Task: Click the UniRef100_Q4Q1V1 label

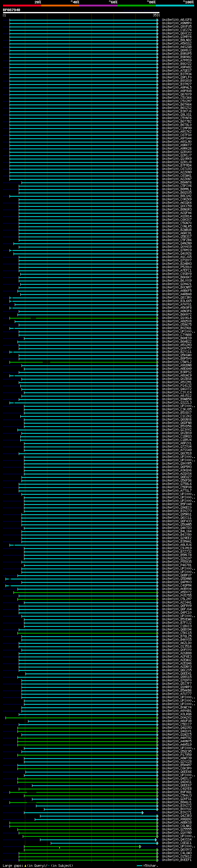Action: 177,731
